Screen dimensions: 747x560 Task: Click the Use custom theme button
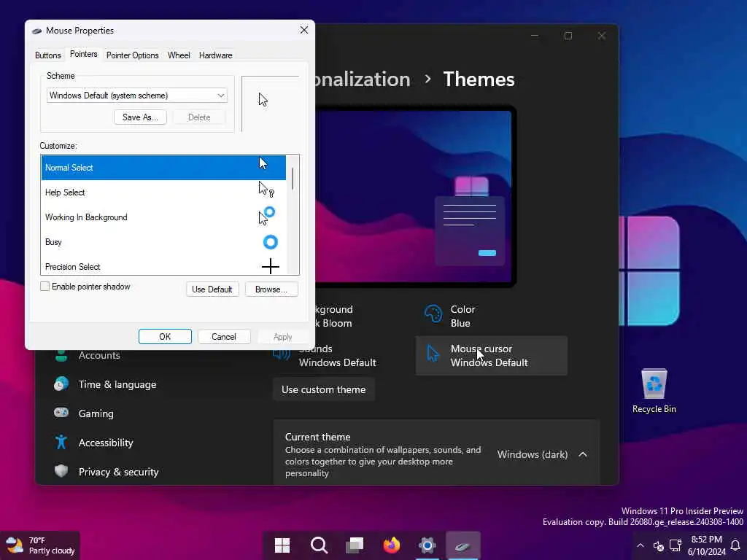pos(323,389)
